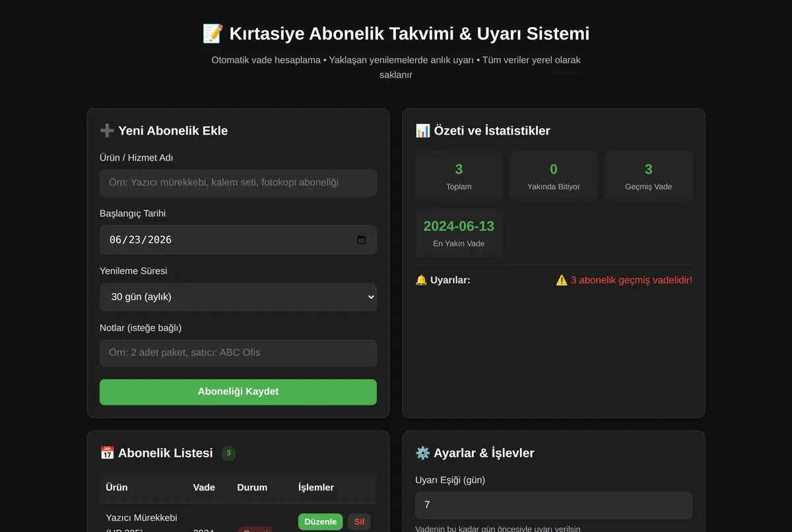Image resolution: width=792 pixels, height=532 pixels.
Task: Click the warning triangle icon in alert
Action: (x=562, y=280)
